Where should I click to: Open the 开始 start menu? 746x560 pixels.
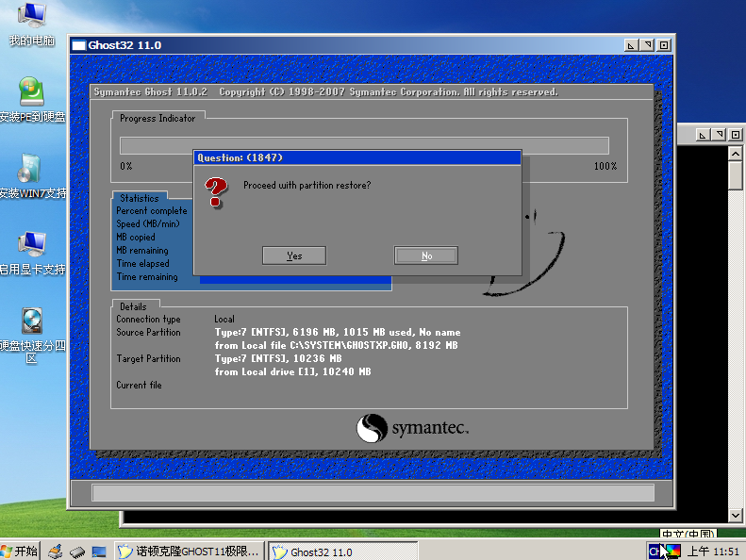20,551
